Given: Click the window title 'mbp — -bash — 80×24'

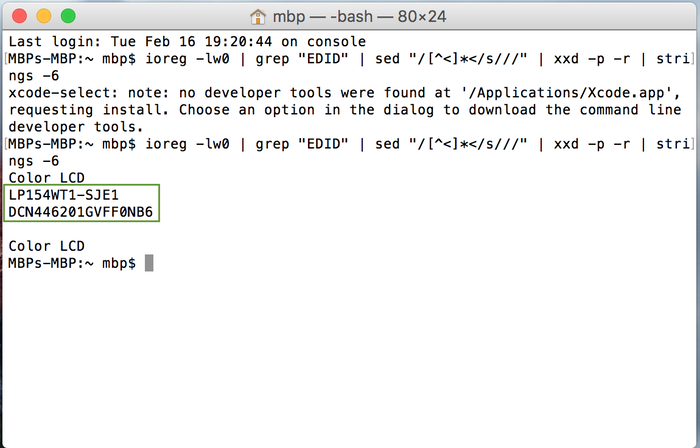Looking at the screenshot, I should point(359,17).
